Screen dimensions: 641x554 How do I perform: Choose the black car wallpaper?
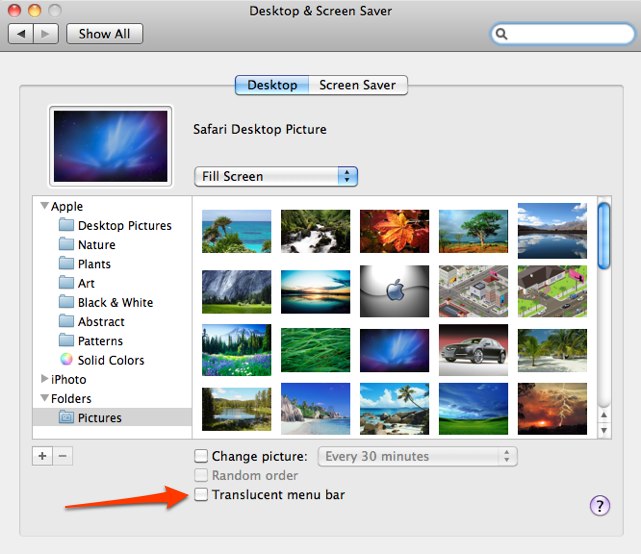[473, 350]
